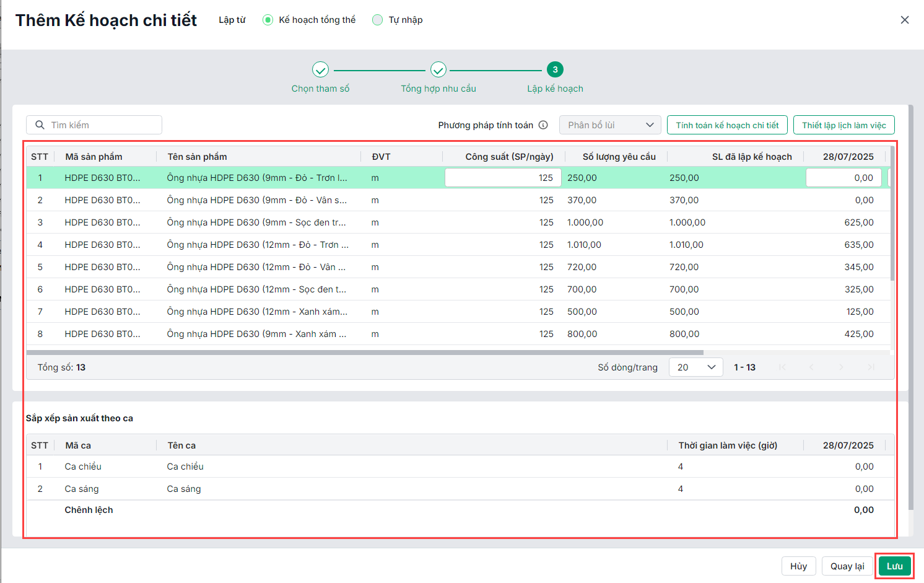
Task: Click Thiết lập lịch làm việc button
Action: tap(843, 125)
